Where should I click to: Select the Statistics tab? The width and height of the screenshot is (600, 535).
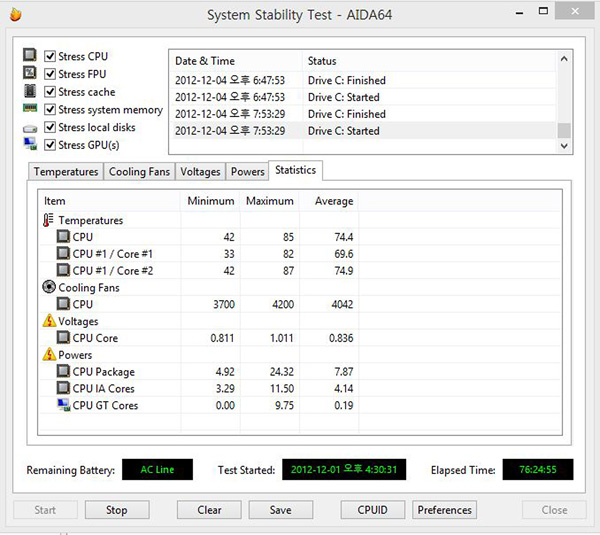(x=295, y=170)
